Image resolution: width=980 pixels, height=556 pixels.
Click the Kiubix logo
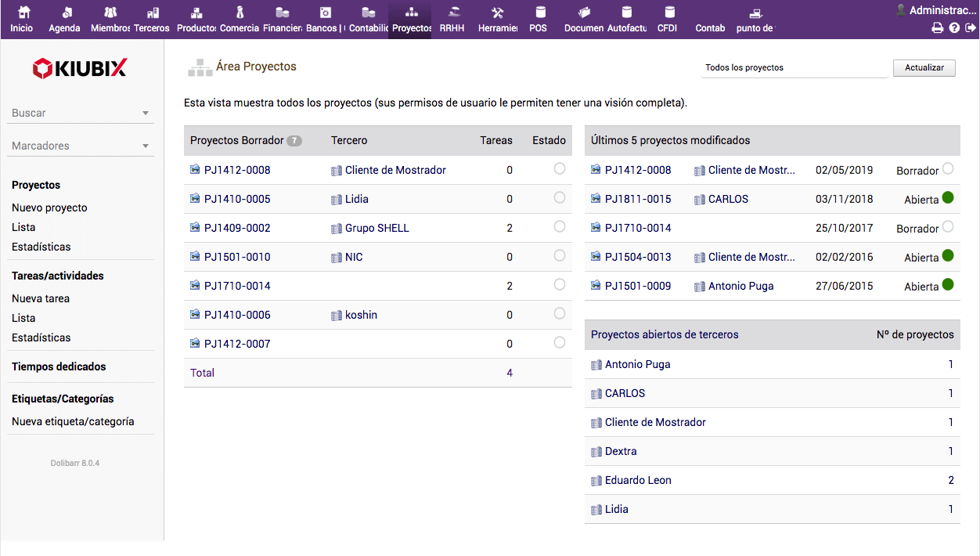click(x=80, y=69)
